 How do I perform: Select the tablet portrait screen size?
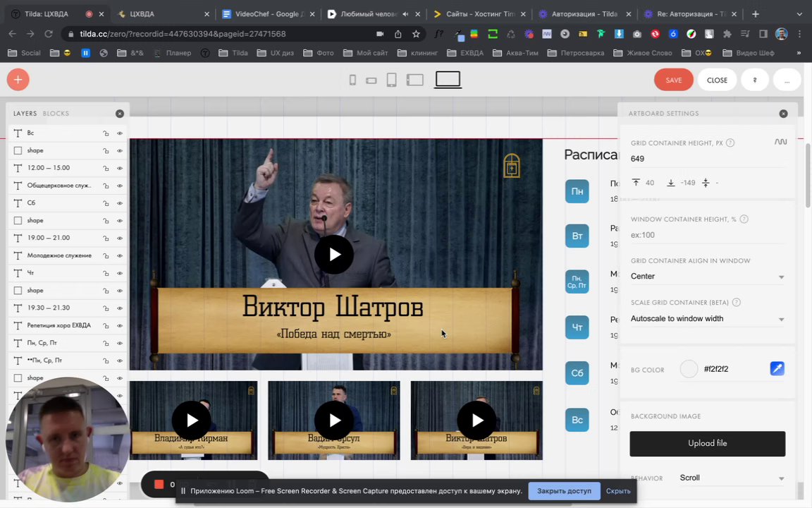point(392,80)
